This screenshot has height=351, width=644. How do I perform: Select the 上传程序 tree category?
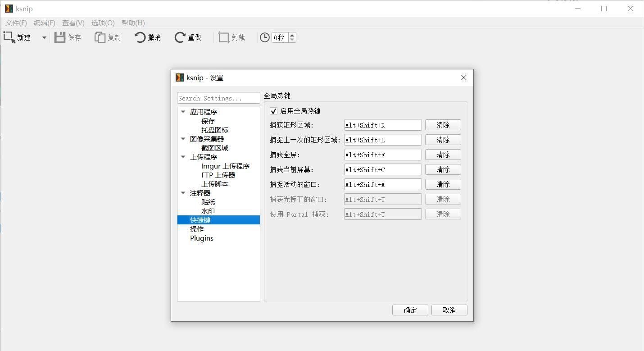click(204, 157)
